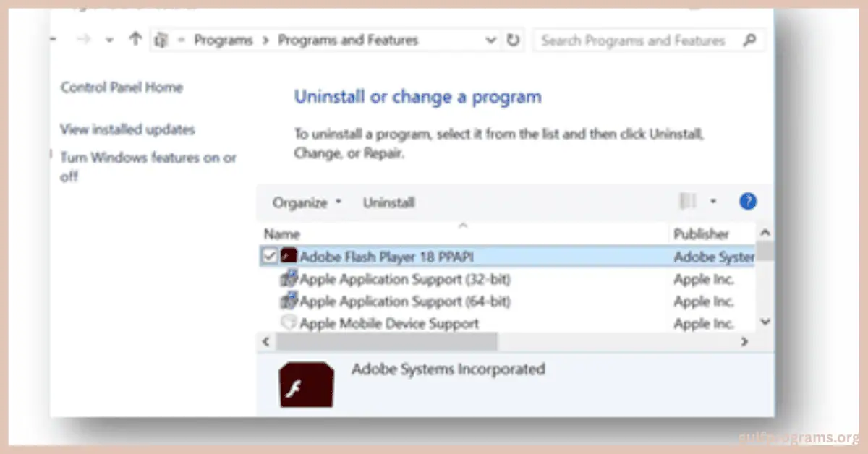Open the View installed updates link
Screen dimensions: 868x454
pos(127,130)
